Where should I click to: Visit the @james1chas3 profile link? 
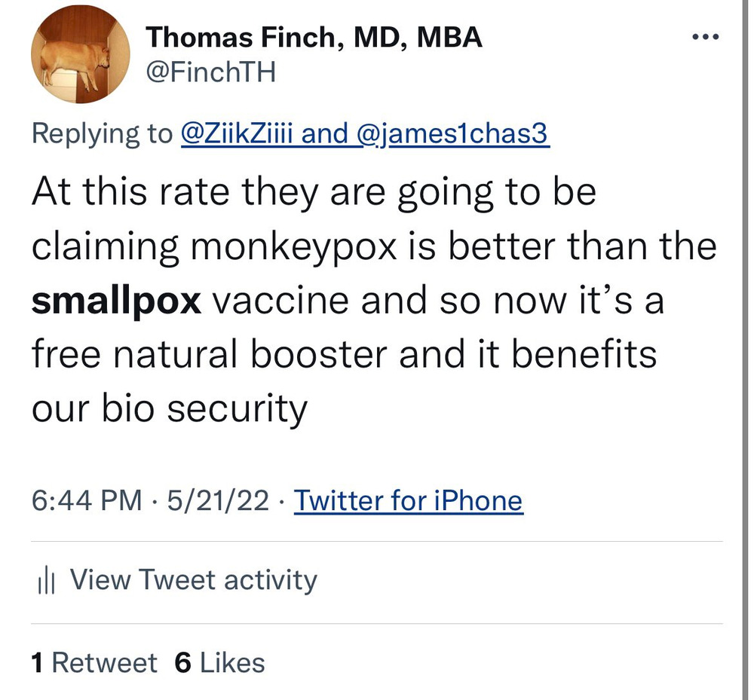click(451, 133)
